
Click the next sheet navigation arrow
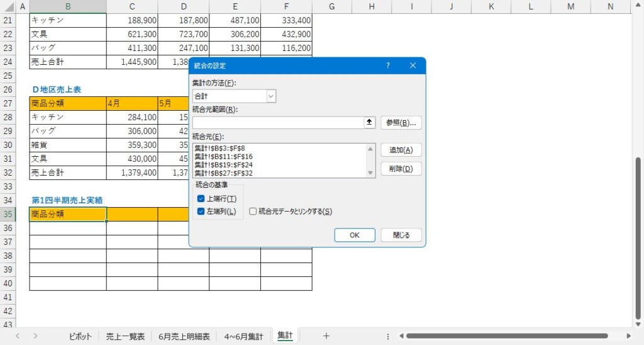35,336
